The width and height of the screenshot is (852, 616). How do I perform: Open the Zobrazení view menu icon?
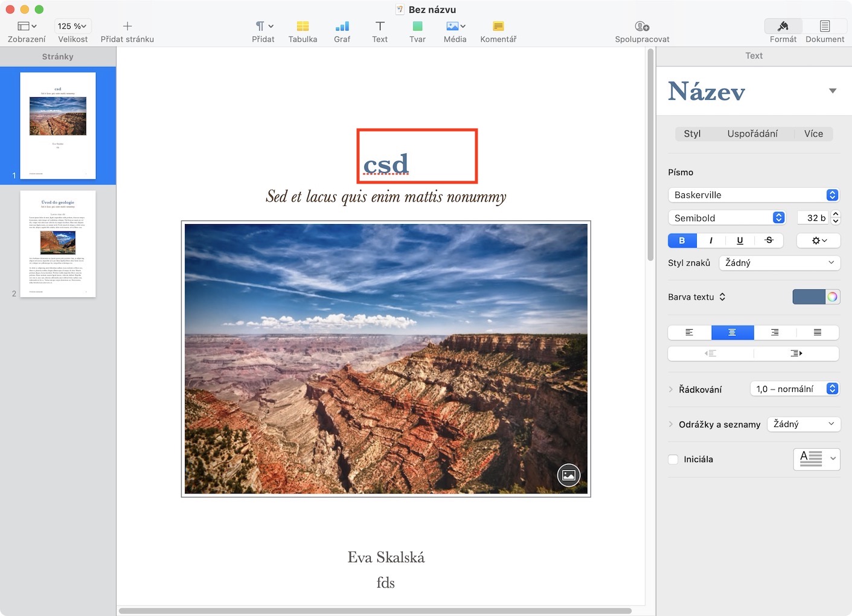pyautogui.click(x=27, y=26)
